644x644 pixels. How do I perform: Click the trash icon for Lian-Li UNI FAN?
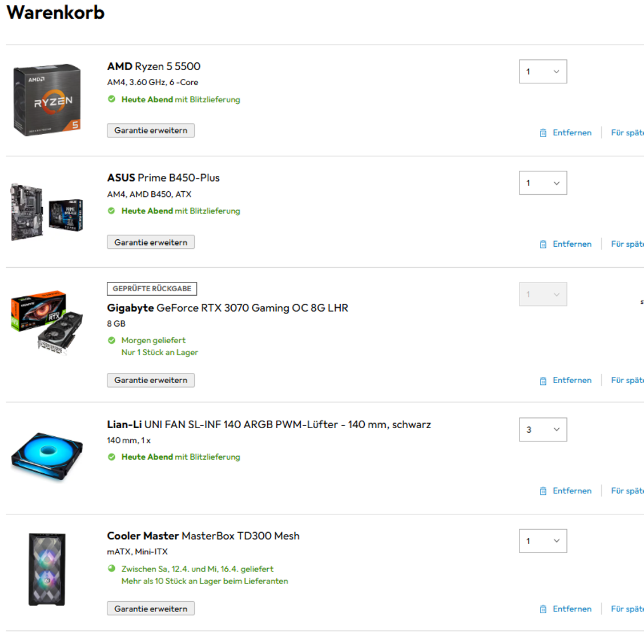click(543, 491)
